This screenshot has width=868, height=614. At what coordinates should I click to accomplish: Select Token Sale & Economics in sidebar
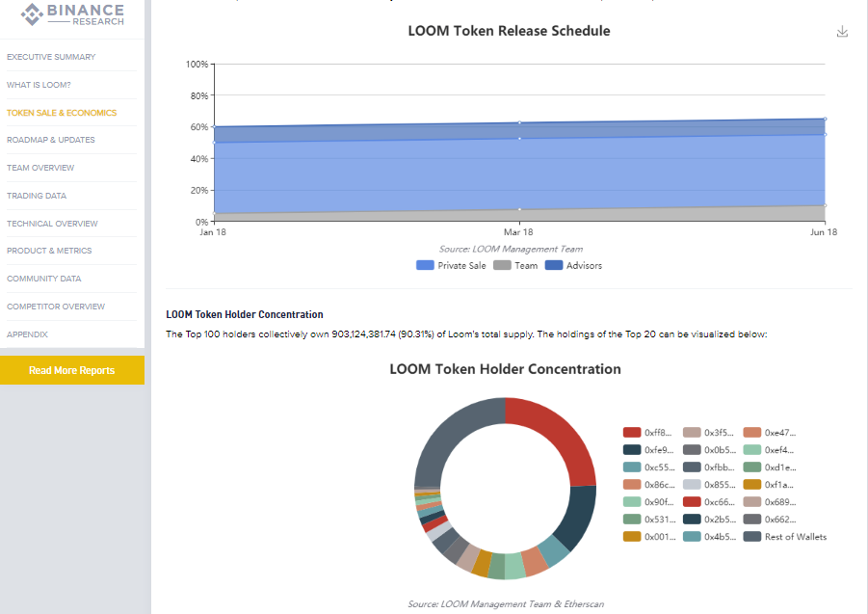(62, 113)
